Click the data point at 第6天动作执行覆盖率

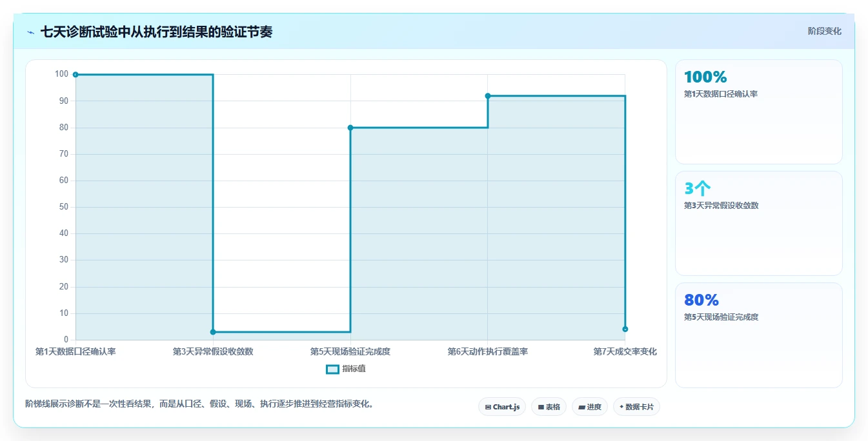point(488,96)
